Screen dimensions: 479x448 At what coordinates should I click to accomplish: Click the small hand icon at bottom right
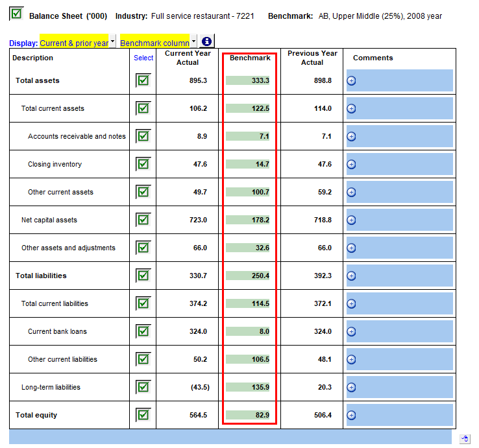465,439
